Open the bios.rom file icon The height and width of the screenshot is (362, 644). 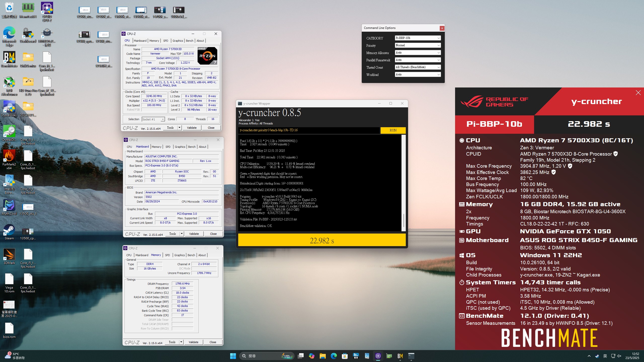(9, 330)
